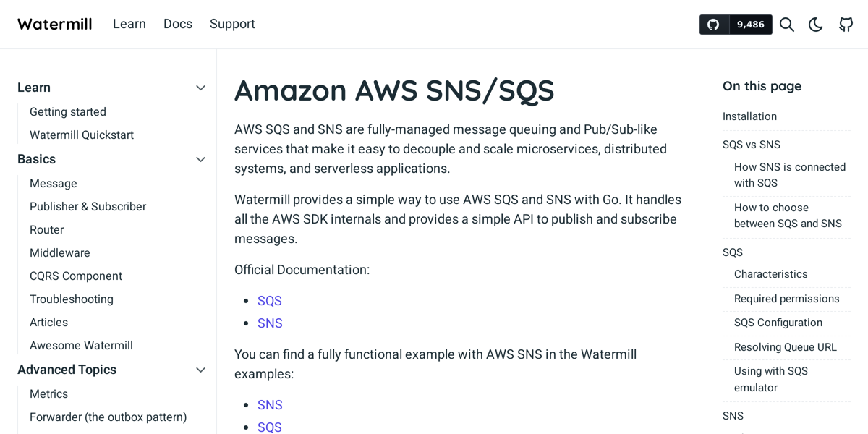Open the SNS link under Official Documentation

coord(270,323)
